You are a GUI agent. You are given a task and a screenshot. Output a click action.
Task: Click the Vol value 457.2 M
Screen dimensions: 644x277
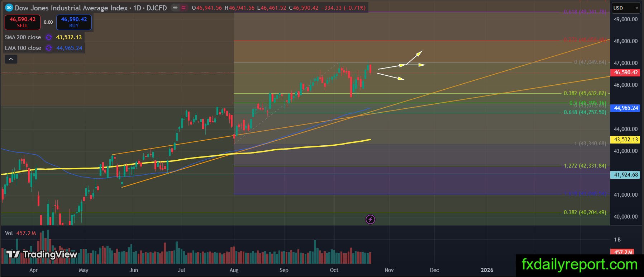pyautogui.click(x=26, y=233)
